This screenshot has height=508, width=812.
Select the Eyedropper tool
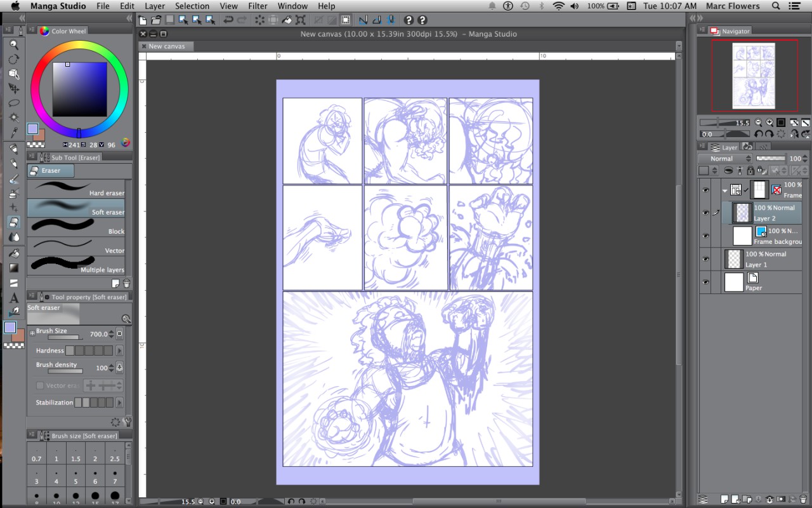(x=13, y=132)
